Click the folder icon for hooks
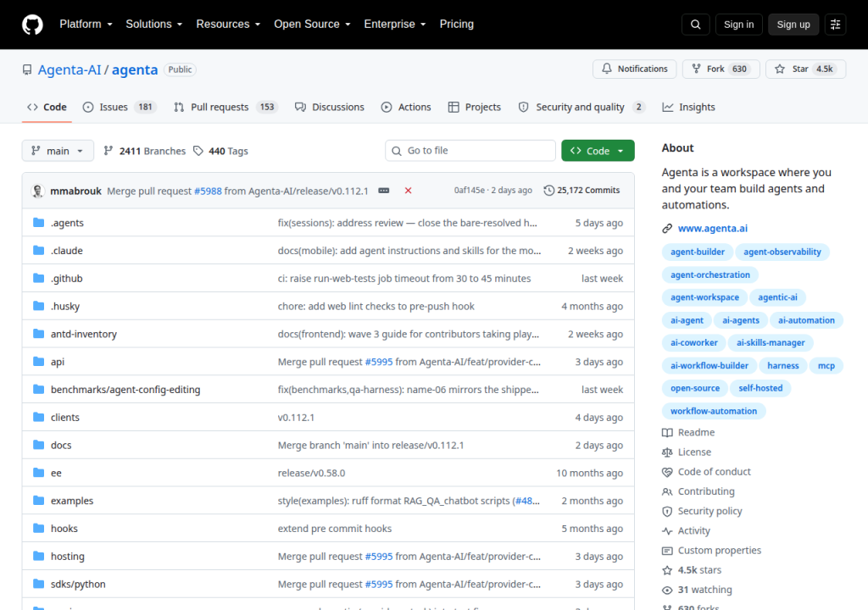868x610 pixels. click(38, 528)
